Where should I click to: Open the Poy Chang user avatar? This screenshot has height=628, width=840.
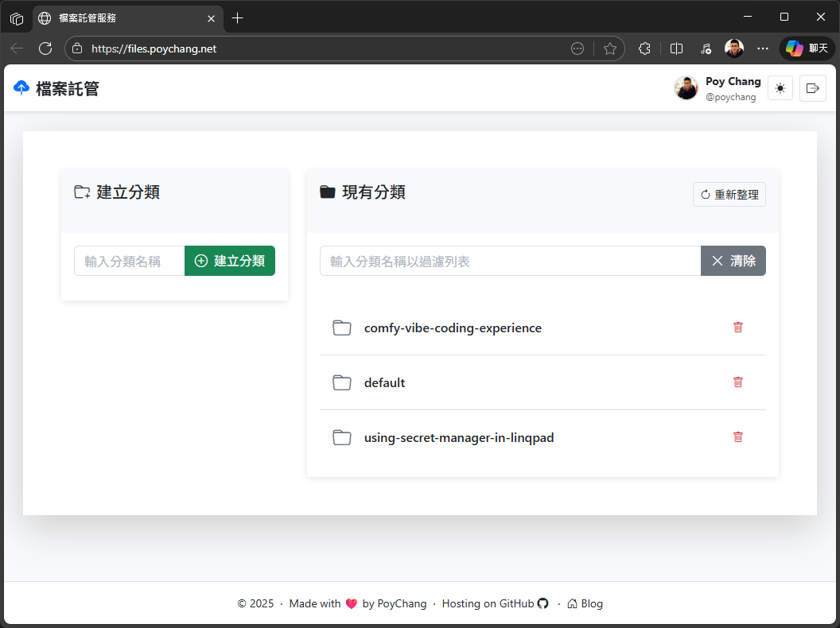(686, 88)
